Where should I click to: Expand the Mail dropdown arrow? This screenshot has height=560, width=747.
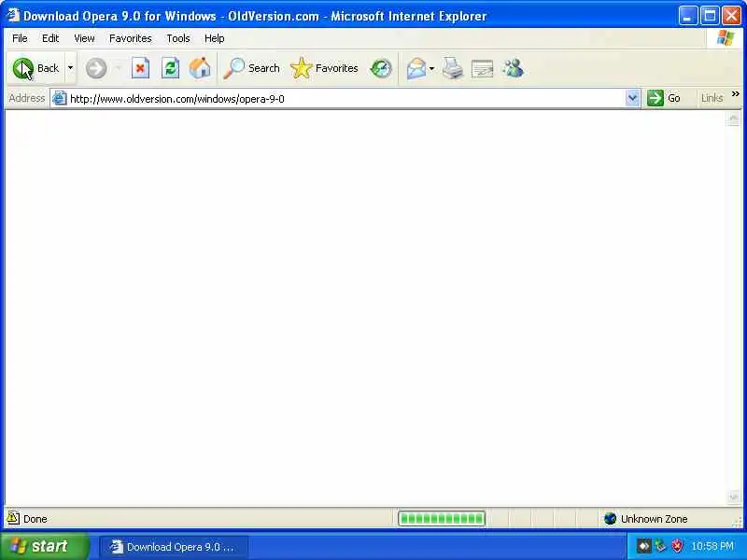tap(431, 68)
